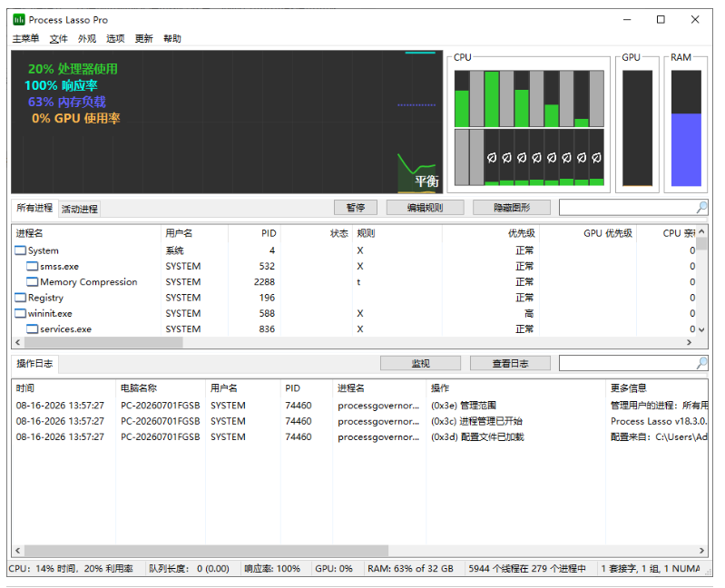Click the smss.exe process icon
The image size is (725, 588).
(x=33, y=266)
